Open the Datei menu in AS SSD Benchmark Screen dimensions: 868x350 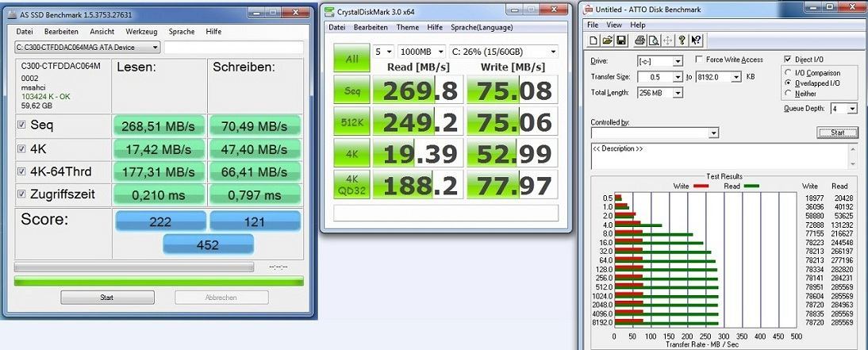25,32
